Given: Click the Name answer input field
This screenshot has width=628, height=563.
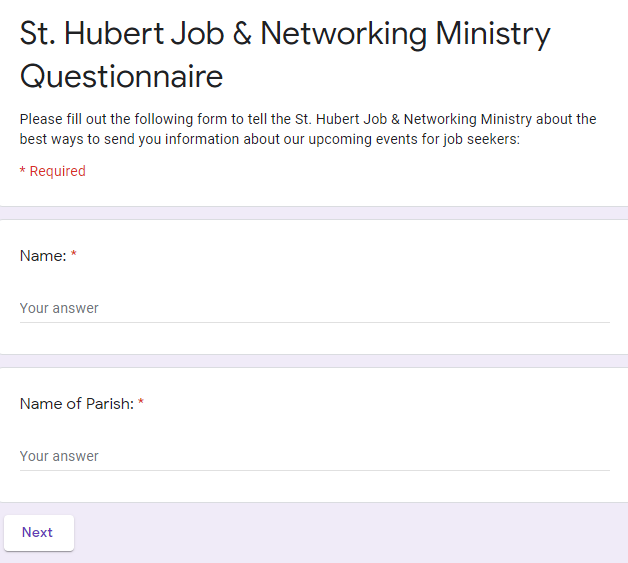Looking at the screenshot, I should 314,308.
